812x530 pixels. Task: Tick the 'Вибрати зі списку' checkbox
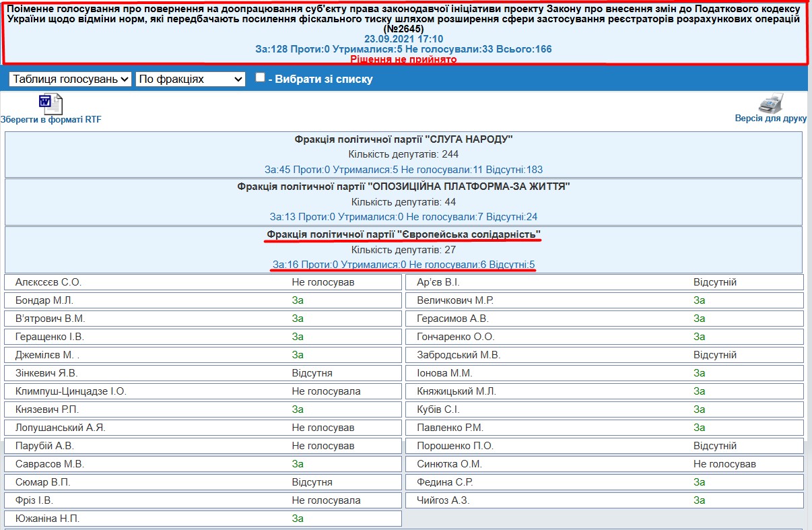coord(260,77)
